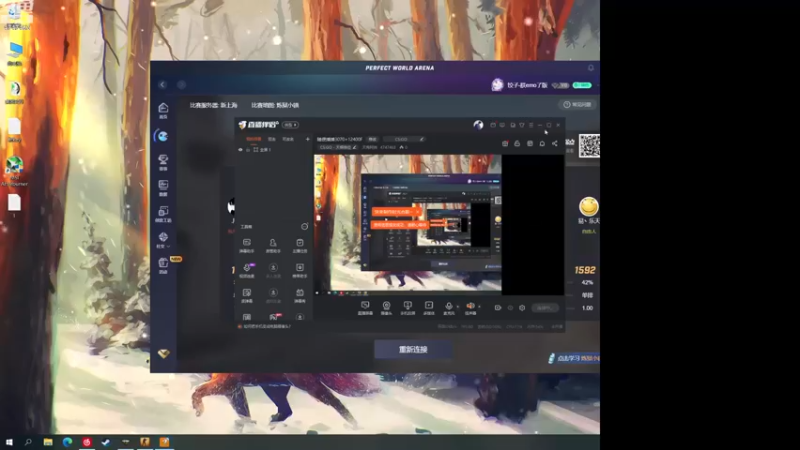Image resolution: width=800 pixels, height=450 pixels.
Task: Select the 全屏1 source row
Action: [273, 149]
